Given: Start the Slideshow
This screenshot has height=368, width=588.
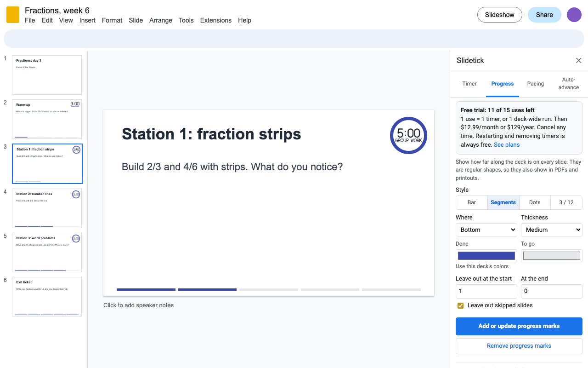Looking at the screenshot, I should click(x=500, y=15).
